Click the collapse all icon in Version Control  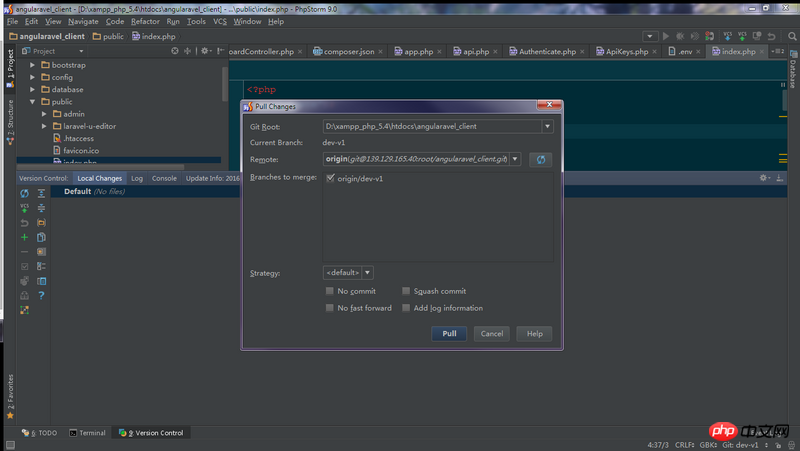[x=41, y=208]
